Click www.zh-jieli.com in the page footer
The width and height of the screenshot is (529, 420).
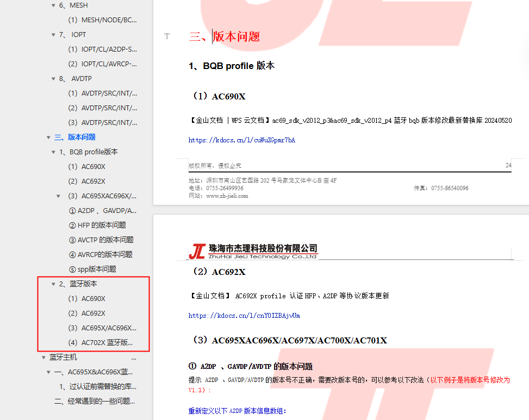[x=227, y=196]
